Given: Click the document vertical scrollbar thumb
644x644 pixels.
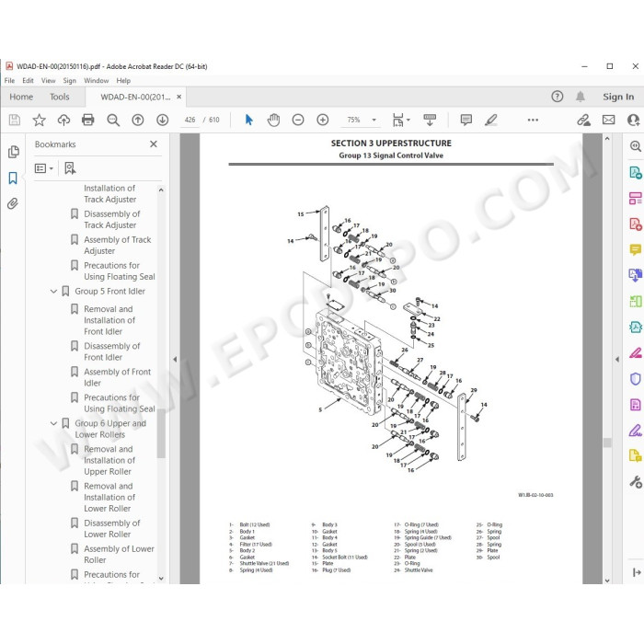Looking at the screenshot, I should click(x=607, y=443).
